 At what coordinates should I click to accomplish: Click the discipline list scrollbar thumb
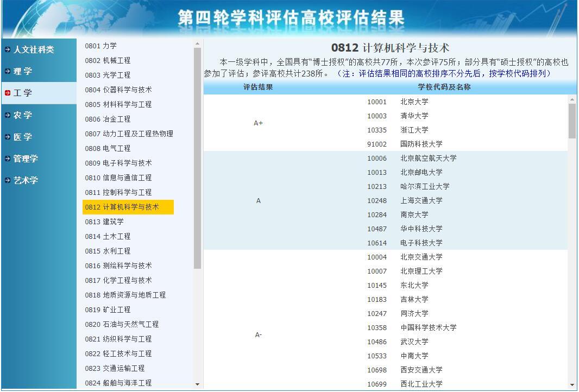click(x=197, y=157)
